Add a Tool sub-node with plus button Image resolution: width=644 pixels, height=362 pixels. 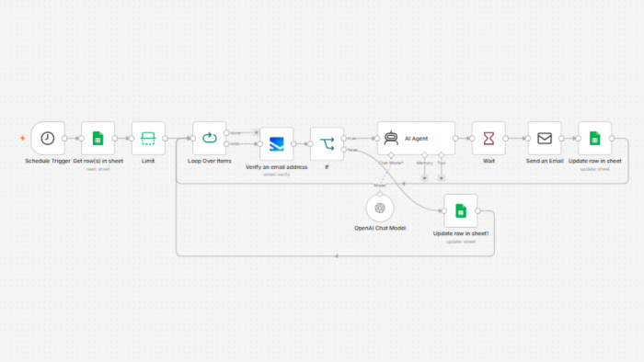(442, 178)
